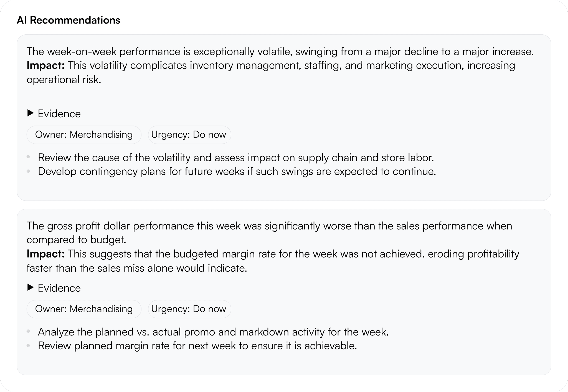Click the bold Impact label in the gross profit card
This screenshot has height=392, width=568.
click(x=45, y=254)
